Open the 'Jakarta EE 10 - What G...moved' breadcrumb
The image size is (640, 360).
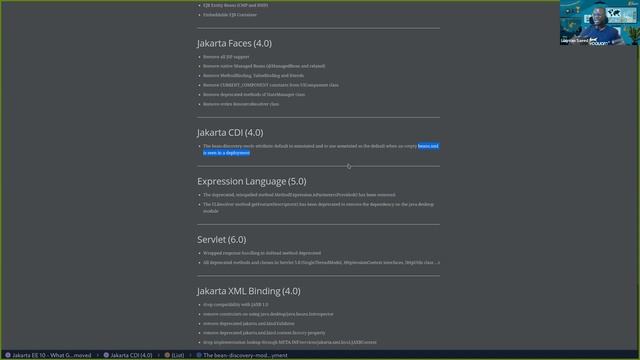(51, 356)
